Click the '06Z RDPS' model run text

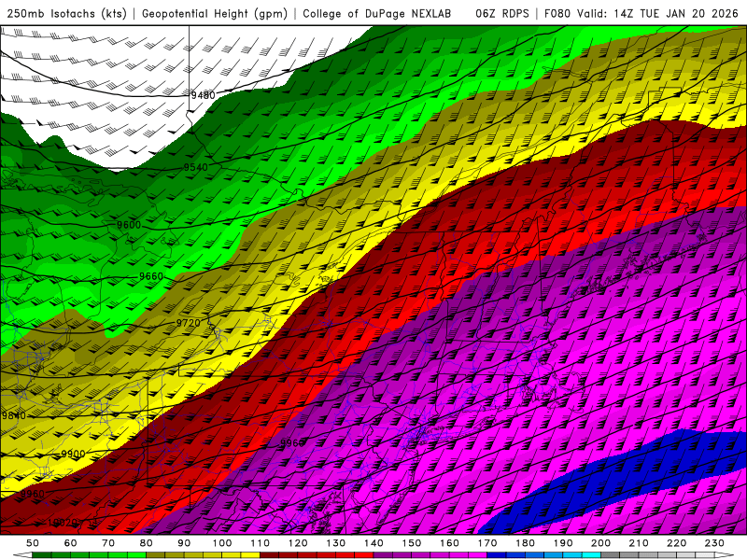[x=502, y=13]
